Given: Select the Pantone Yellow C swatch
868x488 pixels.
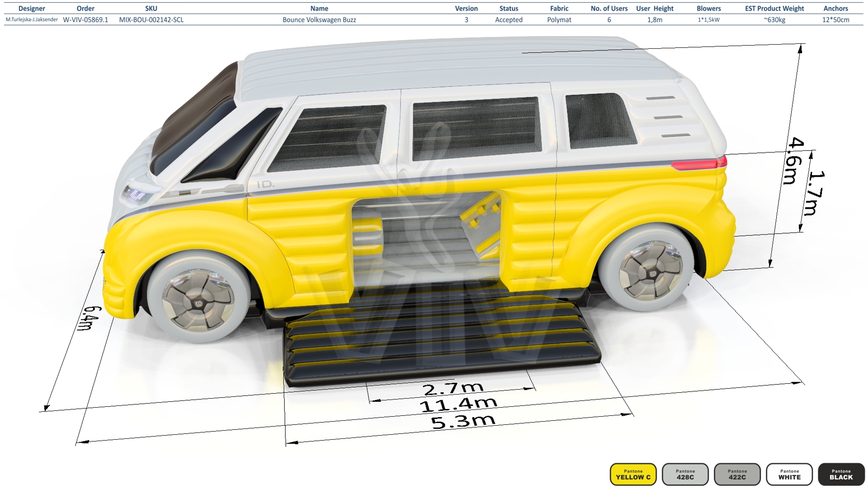Looking at the screenshot, I should click(x=633, y=474).
